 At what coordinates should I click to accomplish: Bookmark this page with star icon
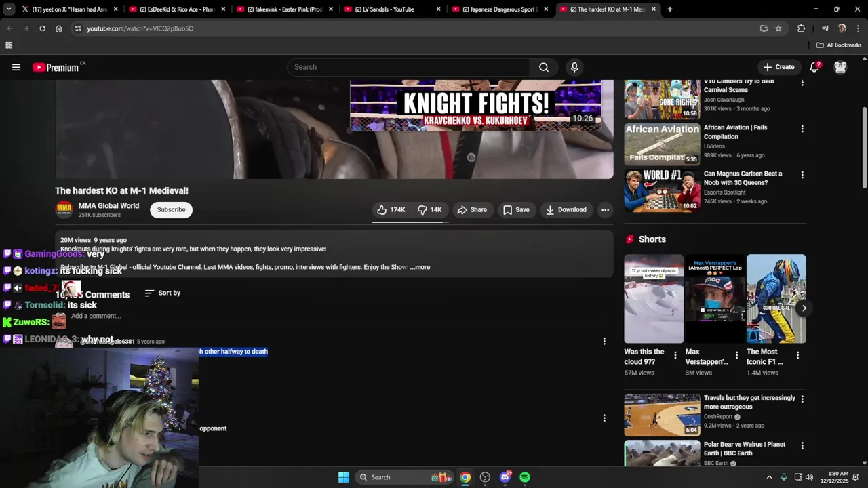coord(778,28)
